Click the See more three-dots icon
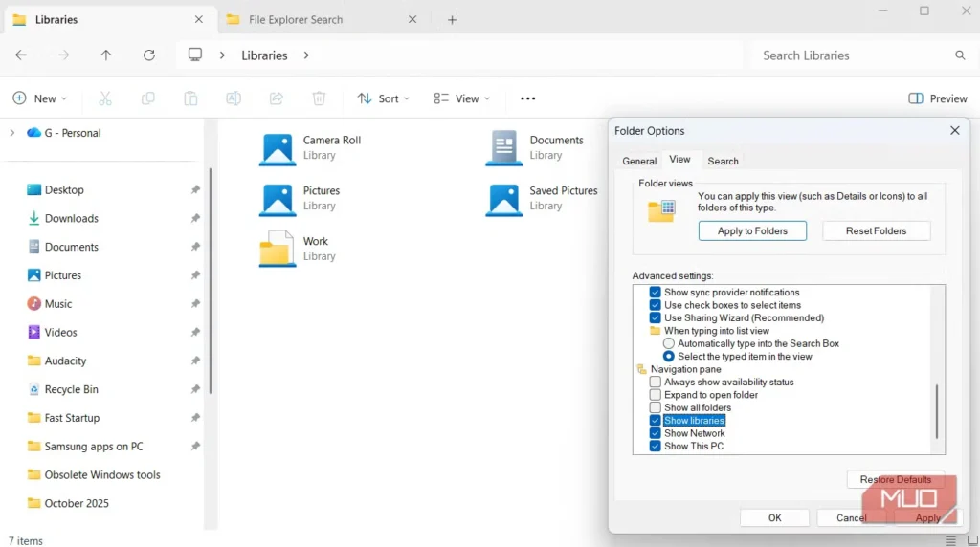Image resolution: width=980 pixels, height=547 pixels. (x=527, y=98)
